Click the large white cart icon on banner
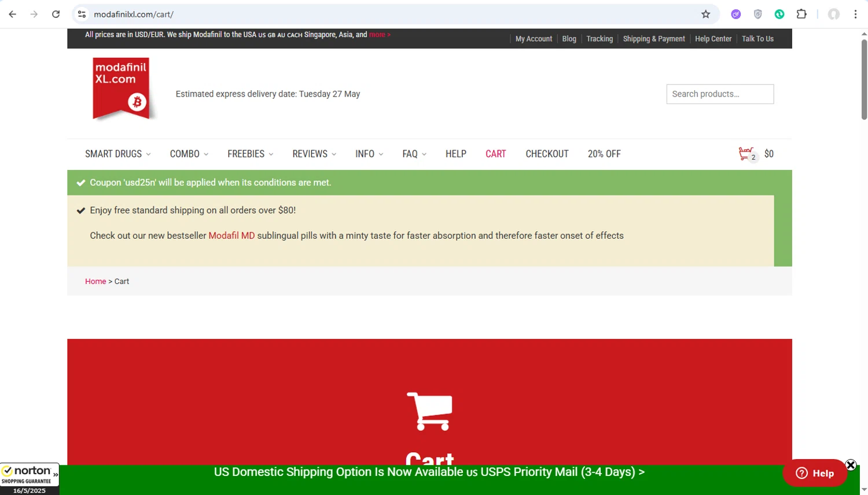Screen dimensions: 868x495 click(x=430, y=411)
